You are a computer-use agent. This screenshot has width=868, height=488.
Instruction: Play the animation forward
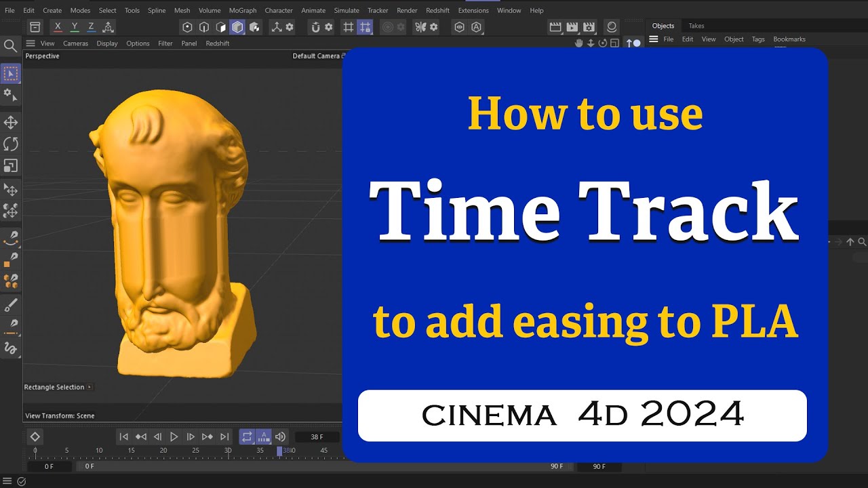click(x=174, y=437)
